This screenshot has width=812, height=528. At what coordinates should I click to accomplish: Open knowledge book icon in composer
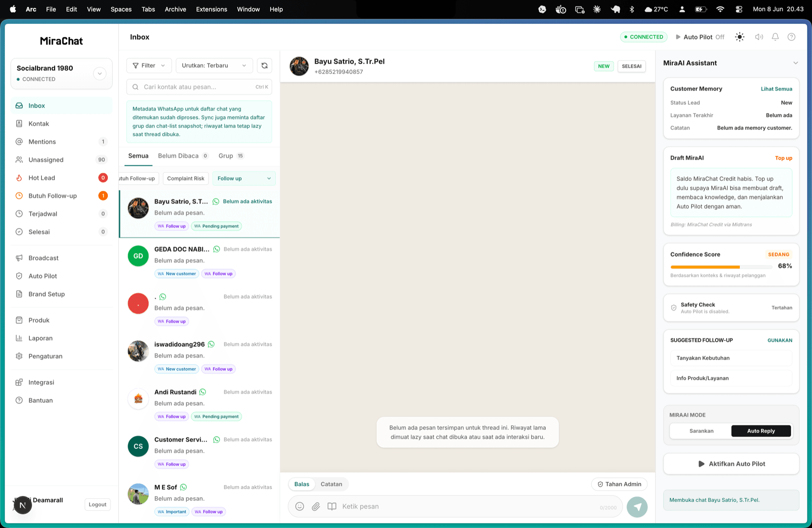coord(332,506)
